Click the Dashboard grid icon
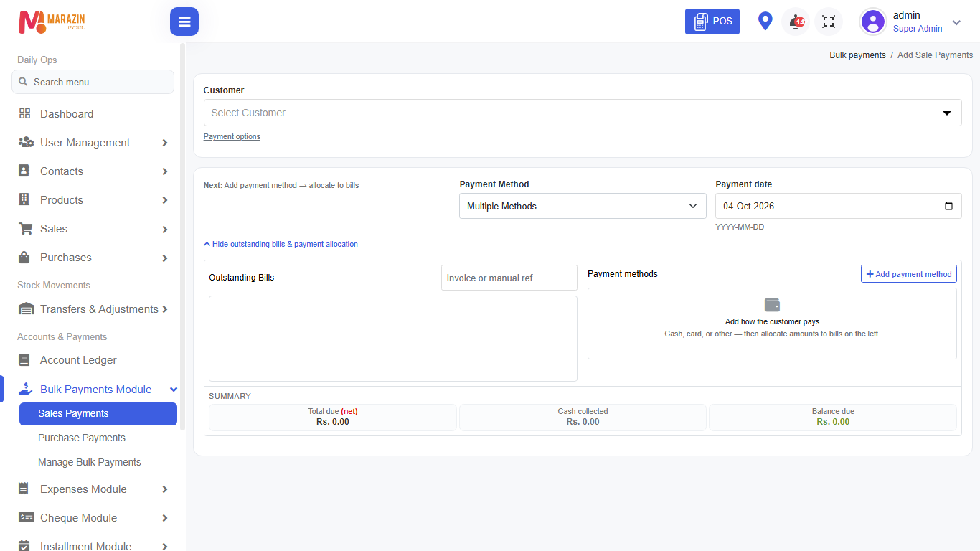980x551 pixels. coord(25,114)
